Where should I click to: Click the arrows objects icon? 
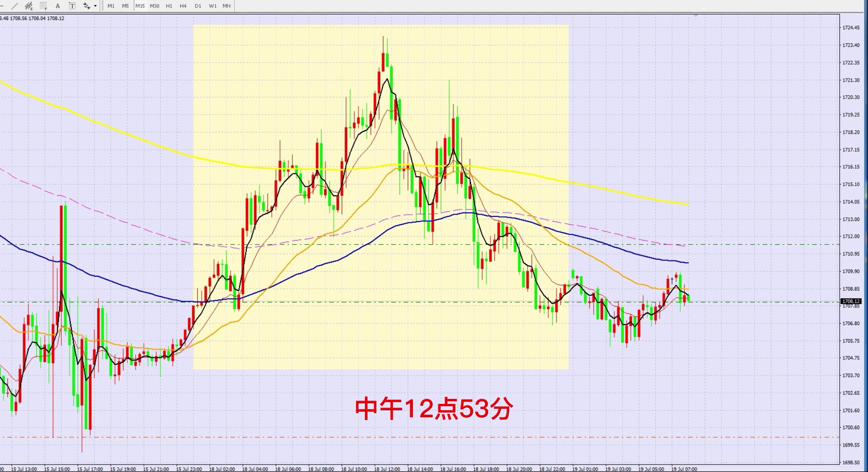click(x=87, y=6)
